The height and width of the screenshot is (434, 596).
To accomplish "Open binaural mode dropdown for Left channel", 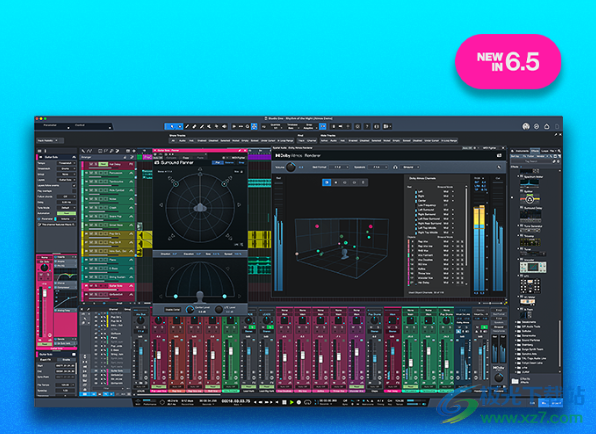I will [x=448, y=192].
